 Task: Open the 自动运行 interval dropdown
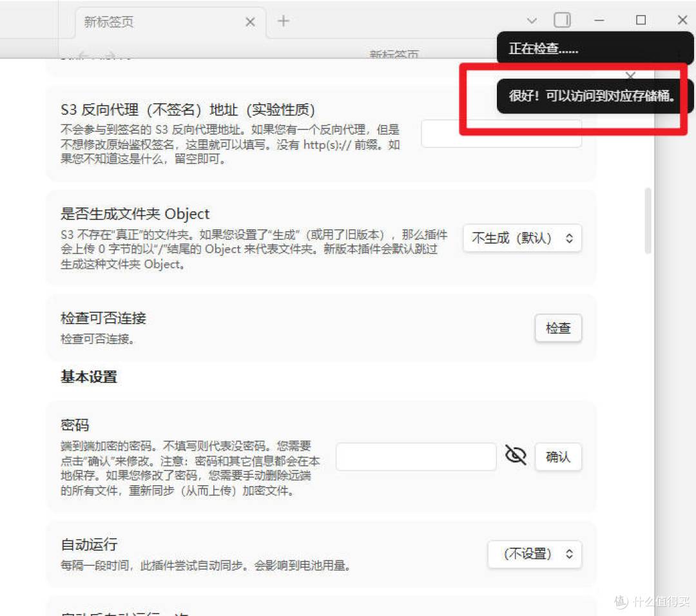click(x=534, y=554)
